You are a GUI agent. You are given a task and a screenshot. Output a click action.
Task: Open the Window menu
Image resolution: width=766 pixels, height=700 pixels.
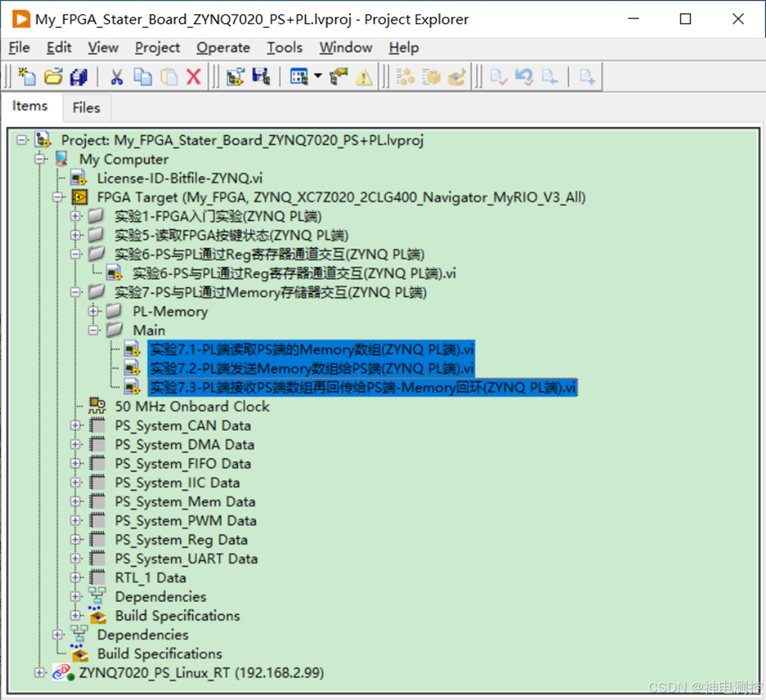point(346,48)
